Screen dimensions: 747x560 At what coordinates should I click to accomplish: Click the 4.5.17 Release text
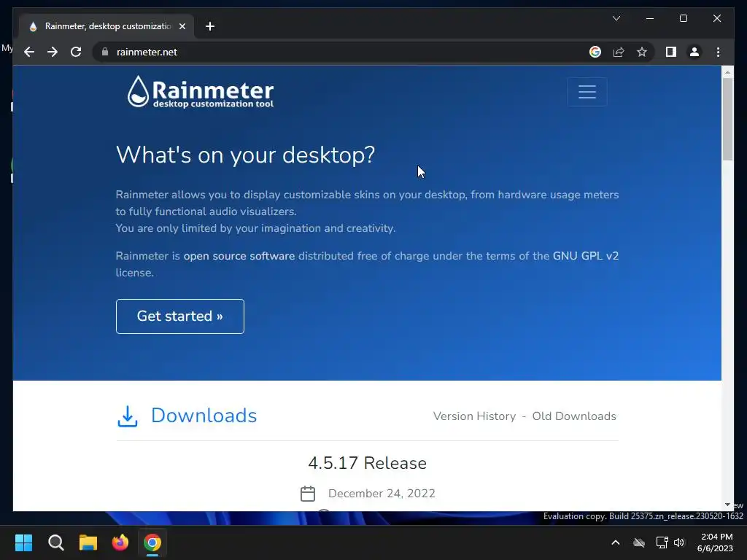(368, 463)
